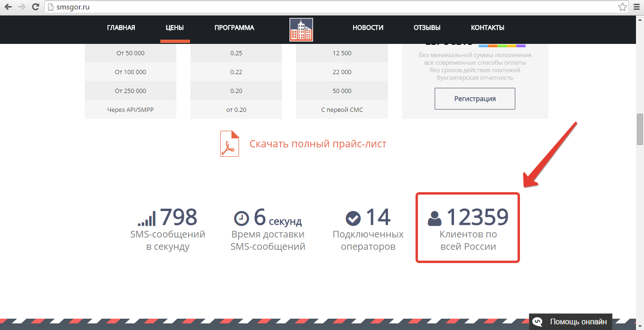
Task: Click the checkmark icon beside 14
Action: tap(353, 218)
